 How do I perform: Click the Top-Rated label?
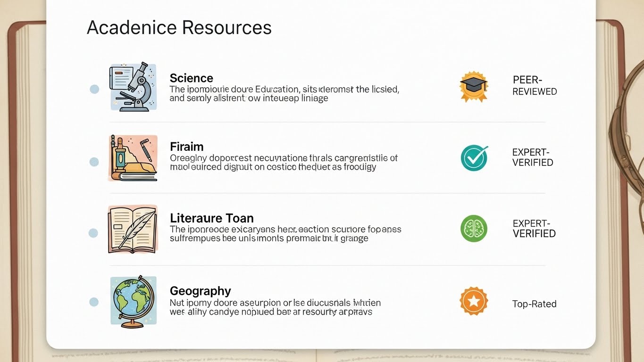pyautogui.click(x=534, y=304)
